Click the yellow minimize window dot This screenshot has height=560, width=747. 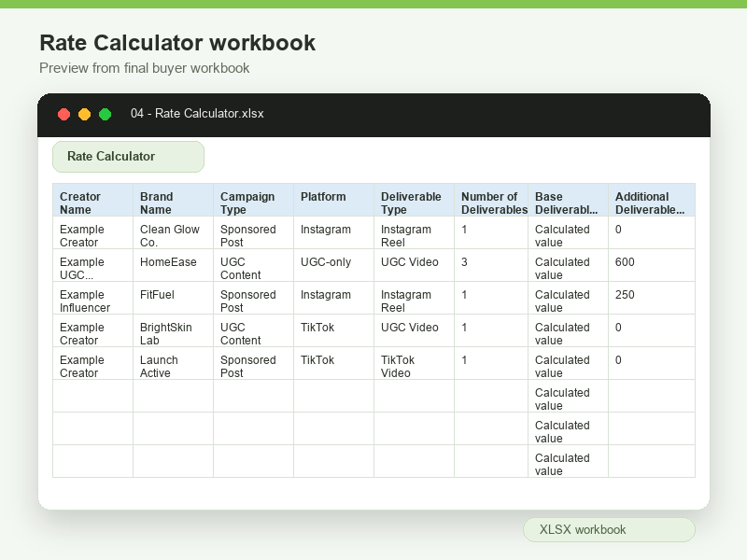(84, 114)
